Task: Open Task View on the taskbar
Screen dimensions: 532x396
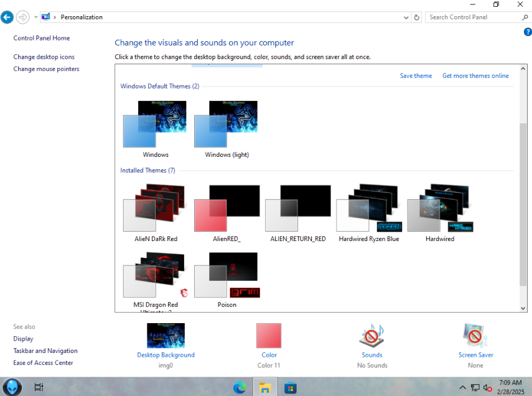Action: [39, 387]
